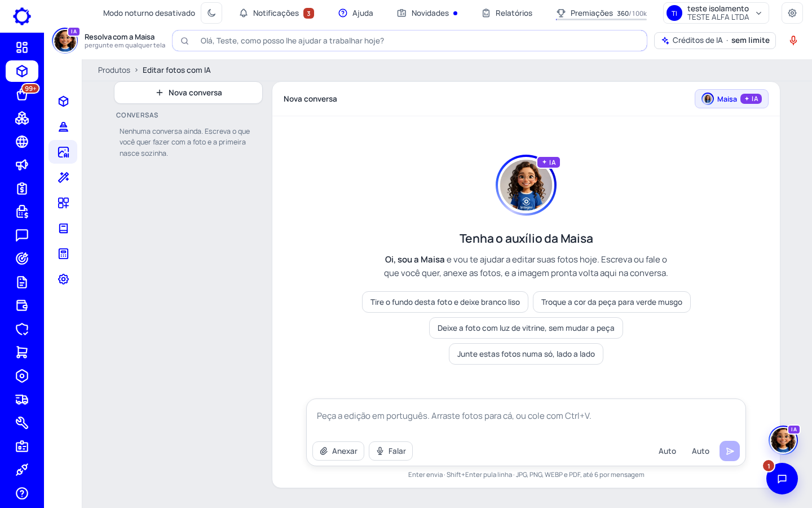Open the ID badge icon in sidebar
Viewport: 812px width, 508px height.
(22, 446)
